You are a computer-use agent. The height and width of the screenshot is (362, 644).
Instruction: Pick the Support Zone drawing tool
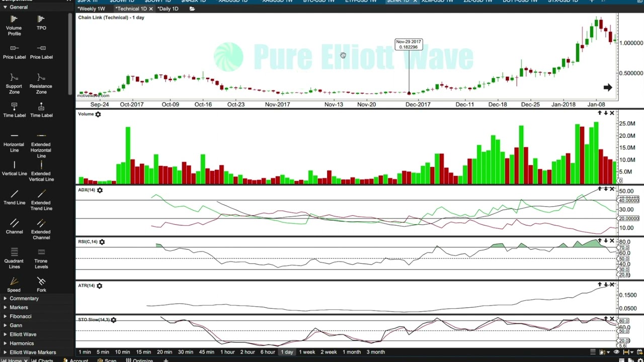point(14,83)
